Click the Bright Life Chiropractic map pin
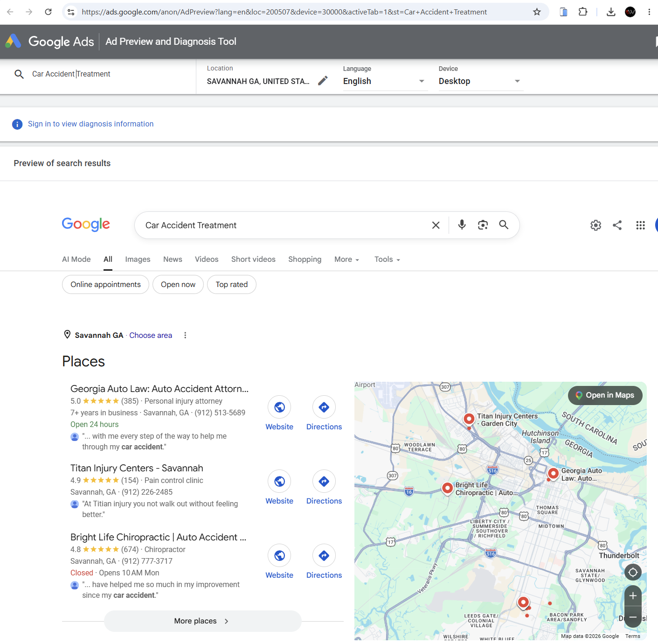 coord(447,489)
